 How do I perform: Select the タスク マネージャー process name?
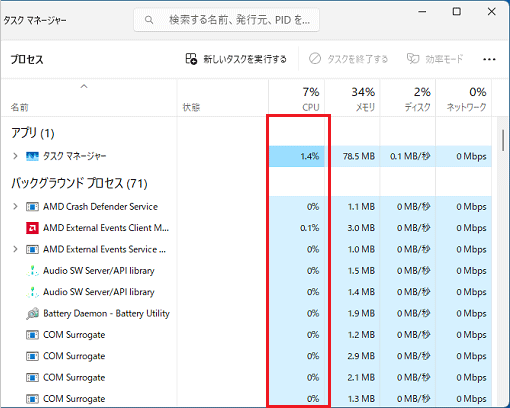74,156
